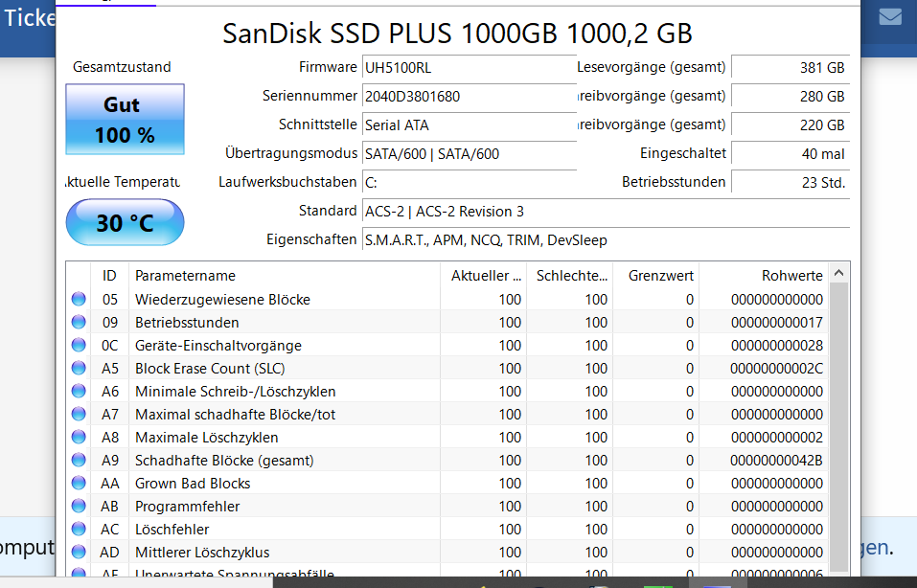
Task: Click the Laufwerksbuchstaben field showing C:
Action: [x=469, y=182]
